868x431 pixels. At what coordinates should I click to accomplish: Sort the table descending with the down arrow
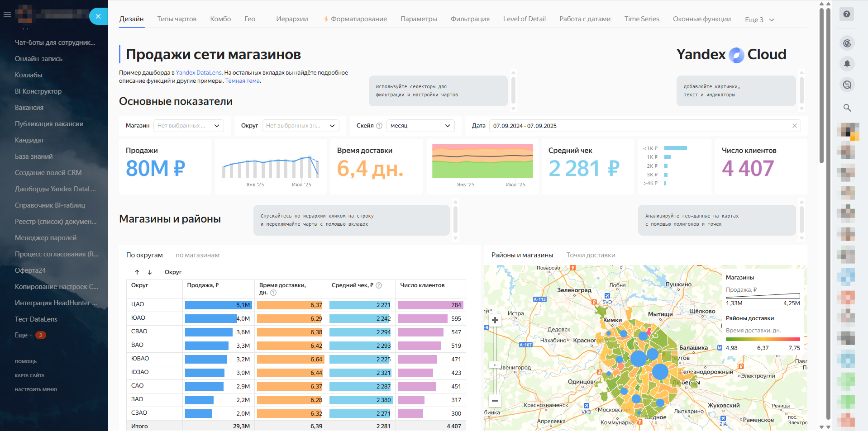[x=150, y=272]
